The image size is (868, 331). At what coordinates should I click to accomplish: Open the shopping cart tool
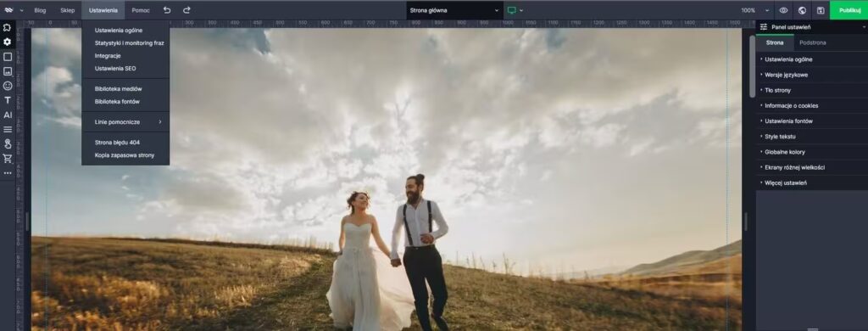click(x=7, y=159)
